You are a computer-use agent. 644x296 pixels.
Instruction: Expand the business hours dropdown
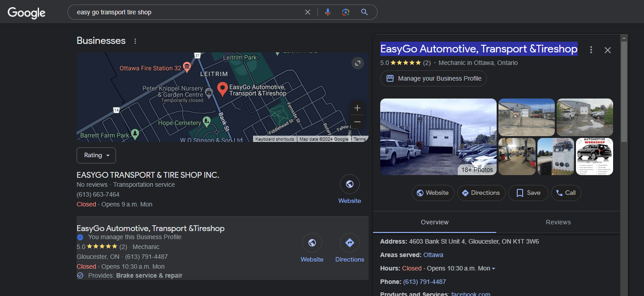tap(493, 268)
